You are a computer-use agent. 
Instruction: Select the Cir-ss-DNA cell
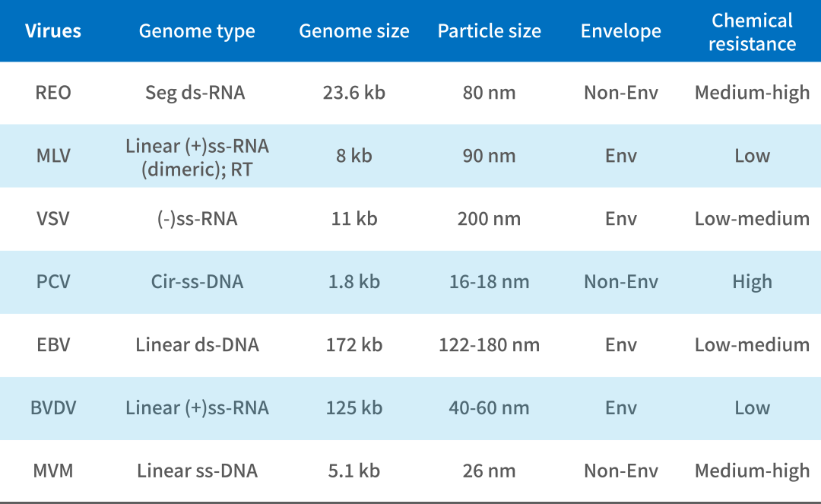point(197,282)
